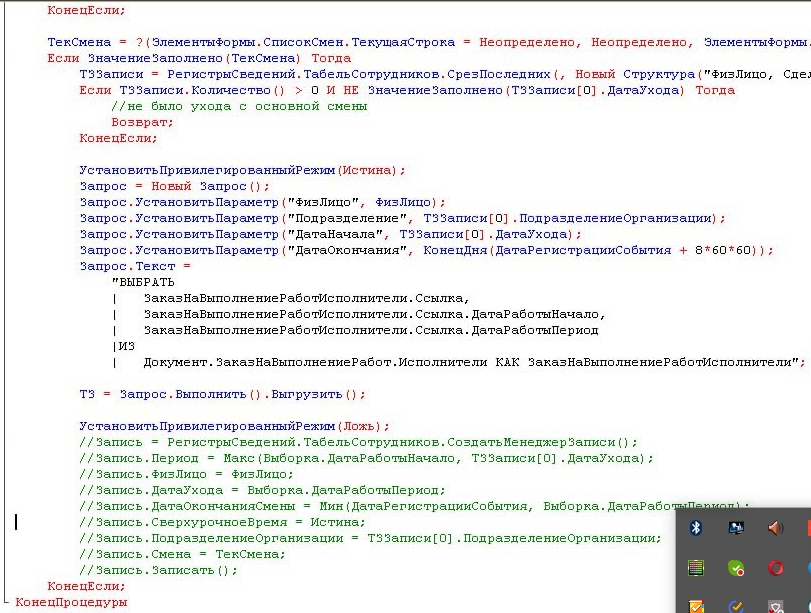Click the line 'Запрос = Новый Запрос();'
Screen dimensions: 811x613
coord(175,186)
